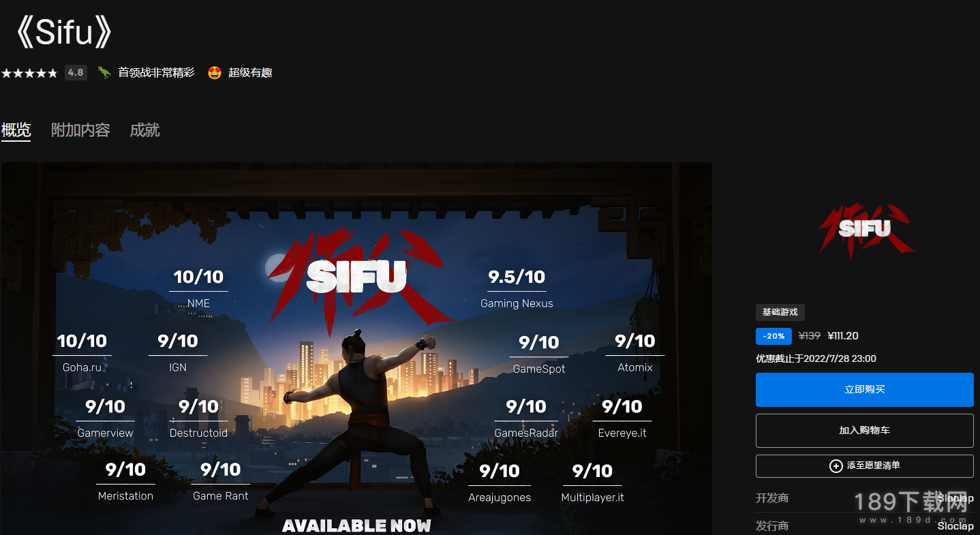Click the five-star rating icons
The width and height of the screenshot is (980, 535).
coord(29,73)
